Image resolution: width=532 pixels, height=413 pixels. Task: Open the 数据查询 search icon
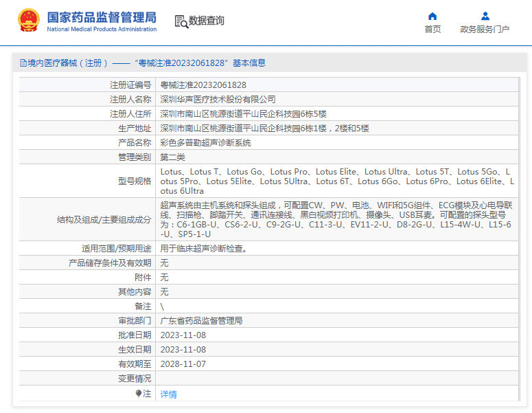[x=181, y=21]
